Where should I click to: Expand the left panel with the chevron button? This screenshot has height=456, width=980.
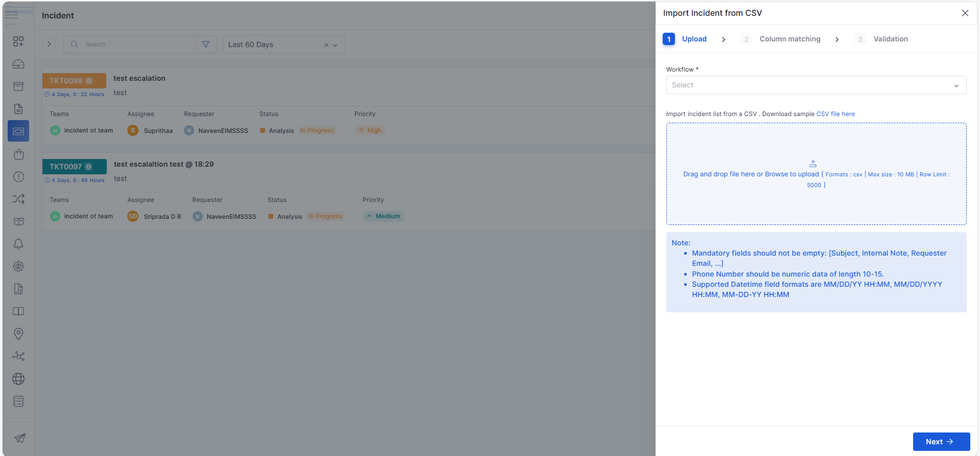[x=49, y=44]
